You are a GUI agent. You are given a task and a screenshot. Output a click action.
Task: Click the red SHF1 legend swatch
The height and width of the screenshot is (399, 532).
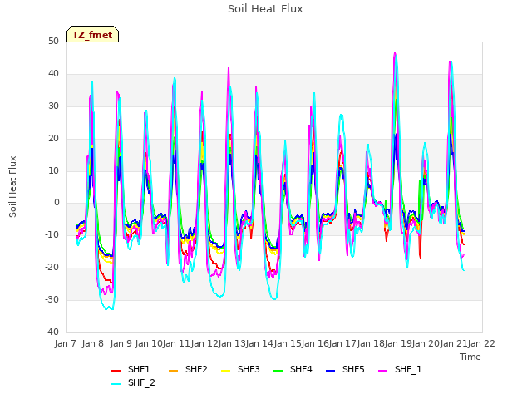[x=116, y=371]
